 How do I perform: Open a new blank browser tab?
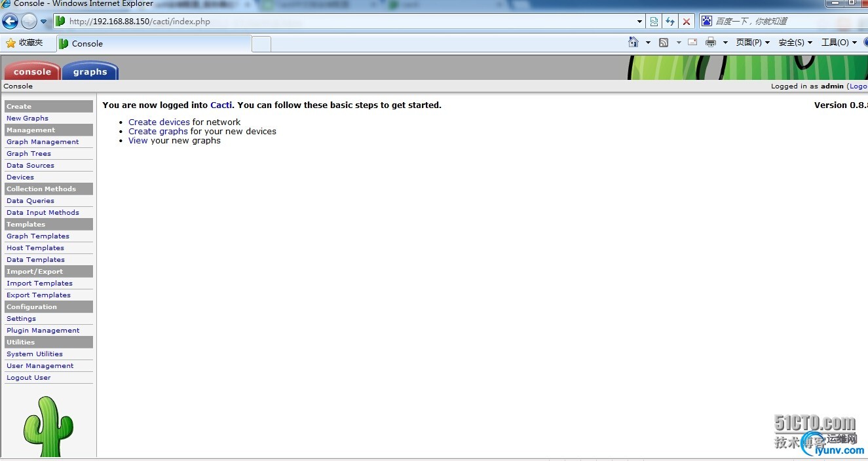point(261,44)
